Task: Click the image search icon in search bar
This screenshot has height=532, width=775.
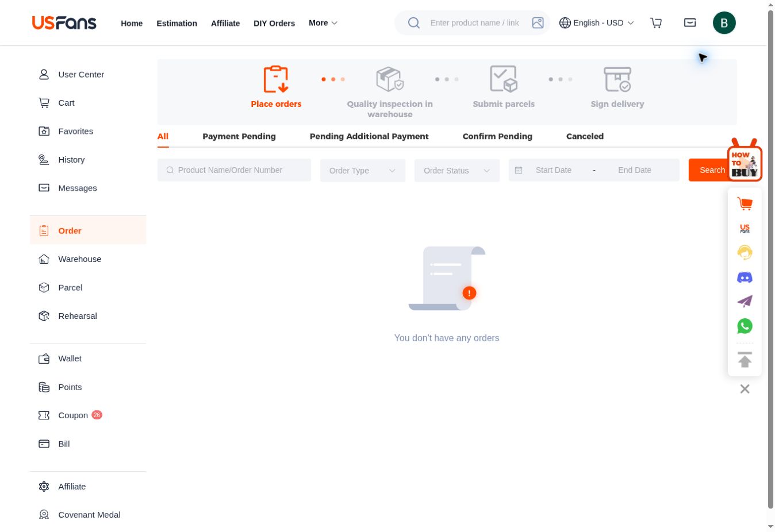Action: click(538, 23)
